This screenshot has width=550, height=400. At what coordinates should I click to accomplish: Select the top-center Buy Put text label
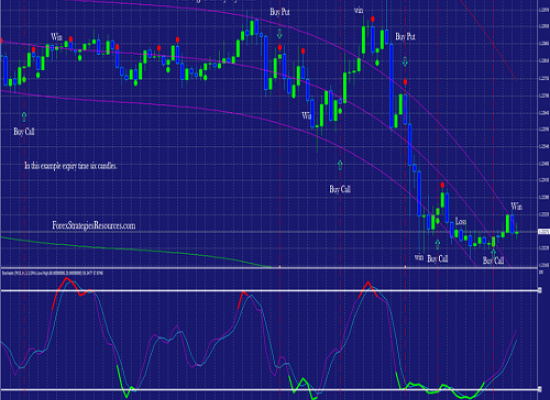click(x=280, y=12)
